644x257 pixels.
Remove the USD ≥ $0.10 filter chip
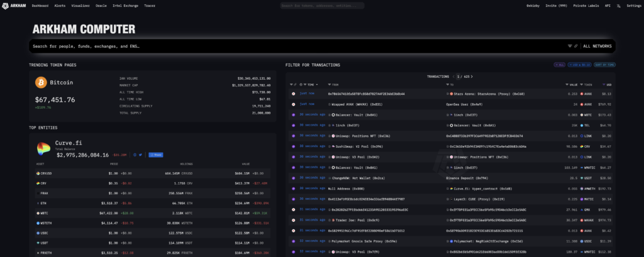(579, 65)
